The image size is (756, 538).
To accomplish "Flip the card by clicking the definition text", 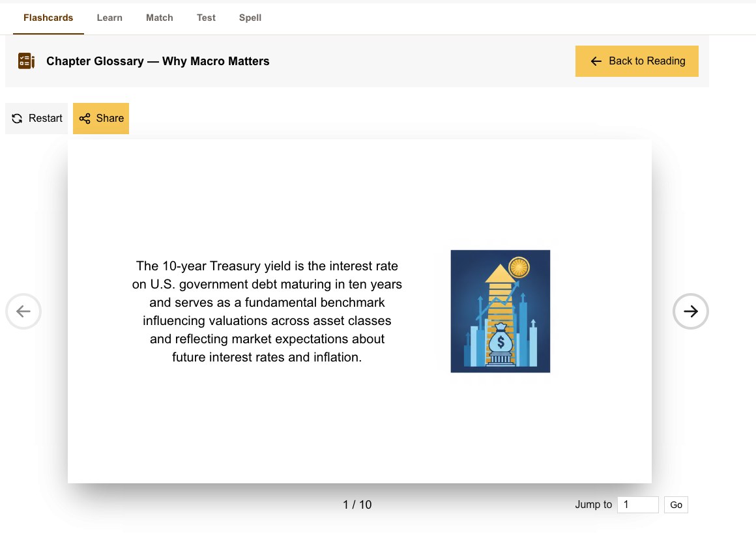I will (x=267, y=311).
